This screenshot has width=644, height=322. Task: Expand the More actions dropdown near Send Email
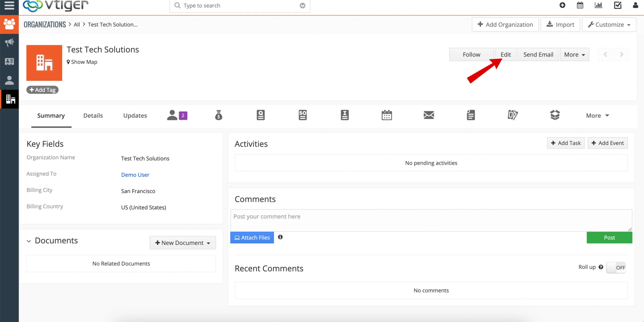pyautogui.click(x=574, y=55)
